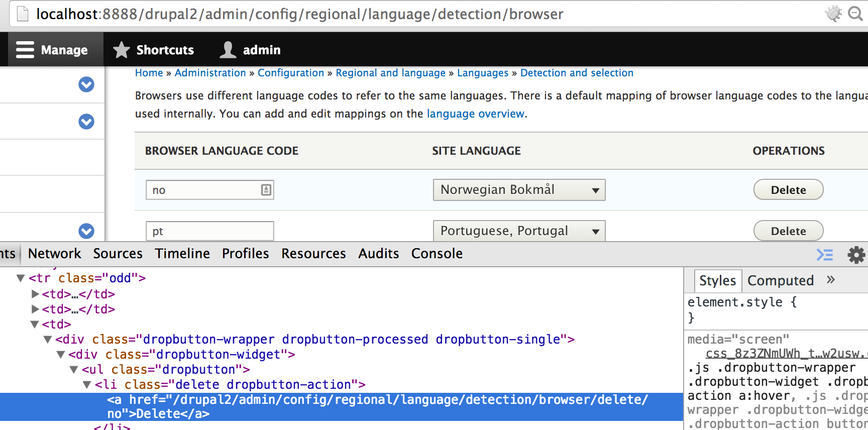
Task: Follow the language overview link
Action: point(475,114)
